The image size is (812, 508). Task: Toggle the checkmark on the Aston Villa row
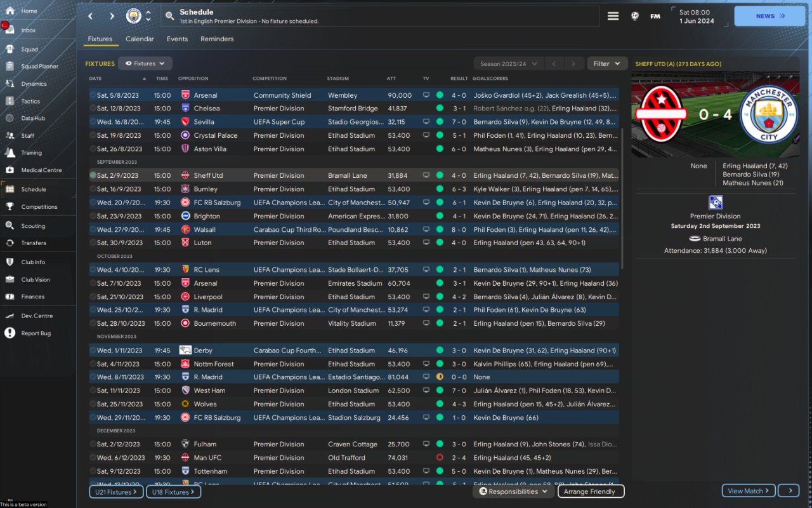tap(93, 149)
